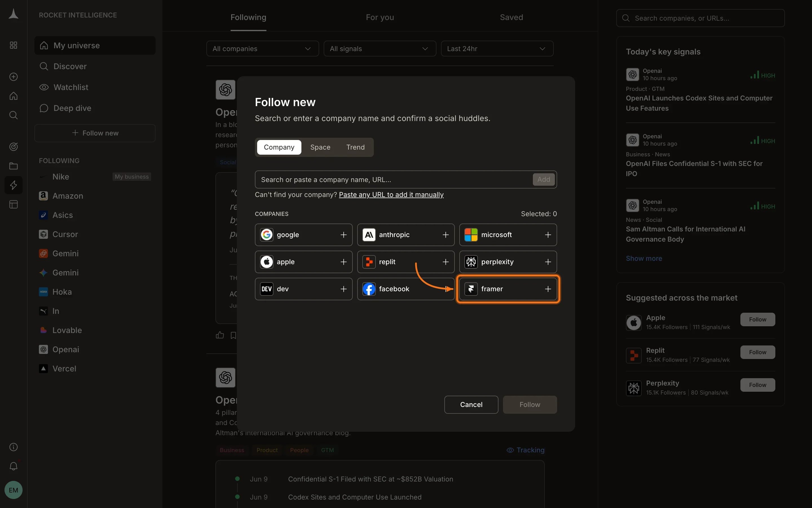Click the bookmark icon on the post
812x508 pixels.
(x=233, y=335)
